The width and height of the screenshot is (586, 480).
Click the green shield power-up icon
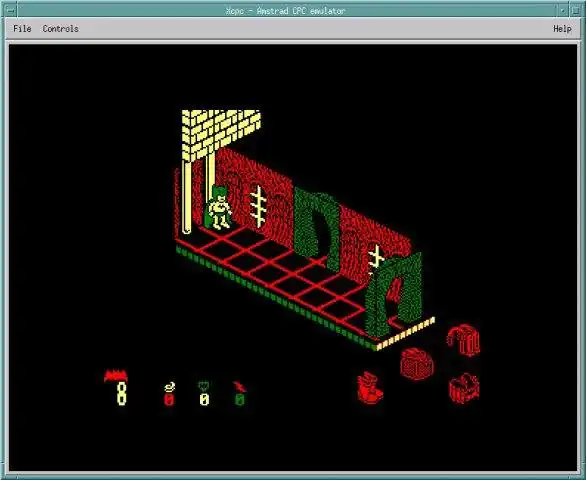pyautogui.click(x=204, y=387)
